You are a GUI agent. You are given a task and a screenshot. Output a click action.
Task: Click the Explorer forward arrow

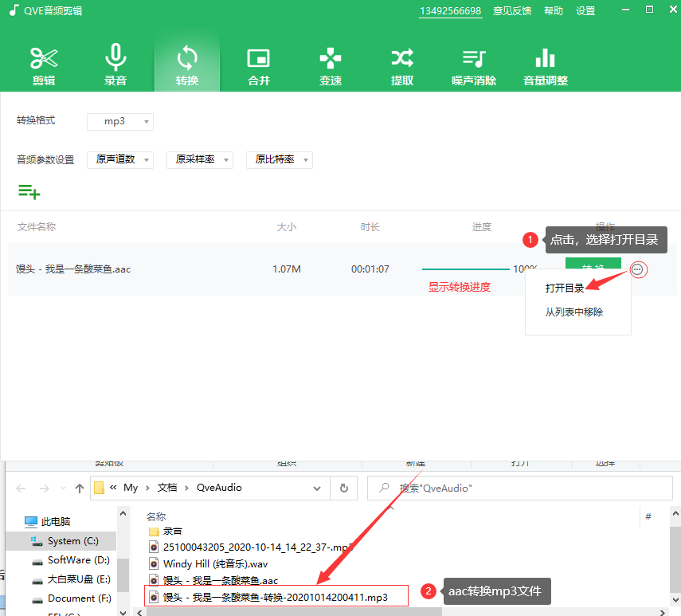point(45,488)
